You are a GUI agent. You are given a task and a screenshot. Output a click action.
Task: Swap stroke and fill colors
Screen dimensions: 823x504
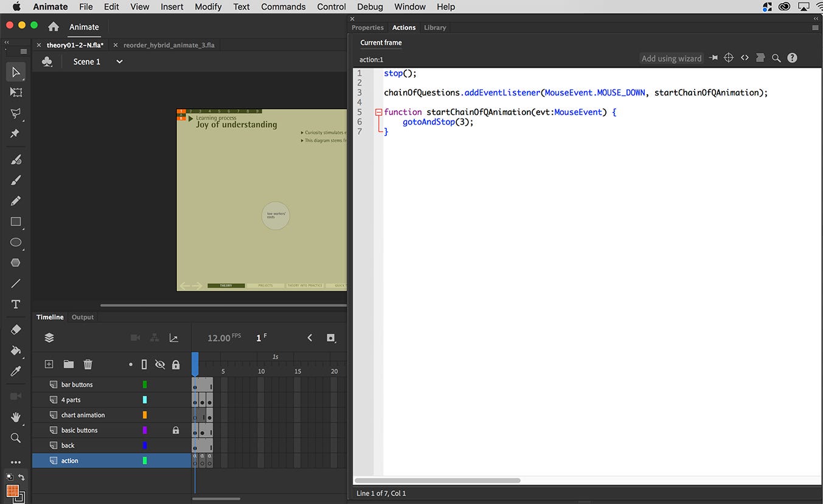[22, 477]
